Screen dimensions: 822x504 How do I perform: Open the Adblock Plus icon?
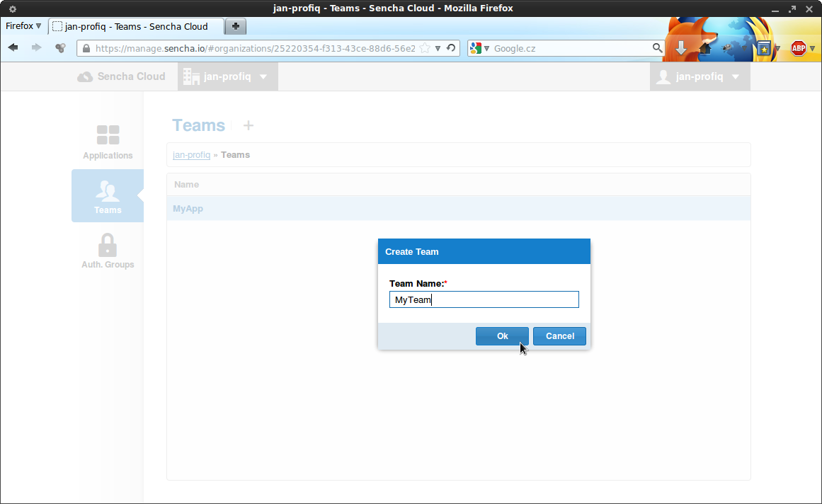799,48
